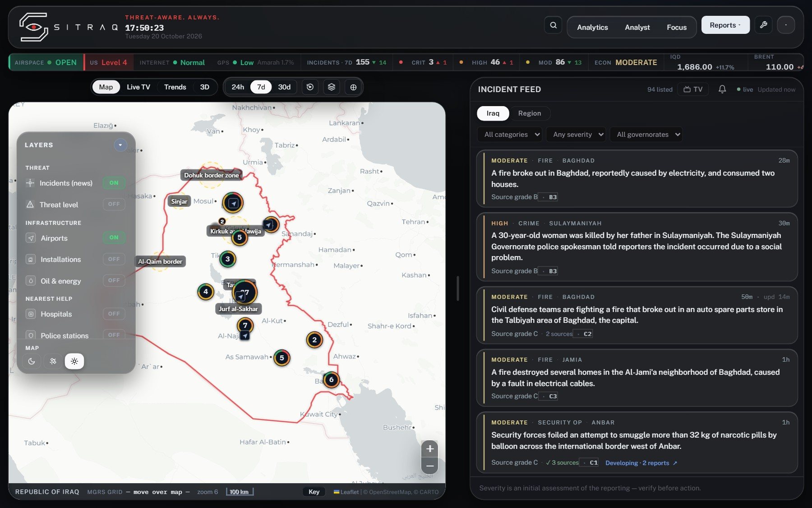Switch to 3D view
Image resolution: width=812 pixels, height=508 pixels.
pos(204,87)
